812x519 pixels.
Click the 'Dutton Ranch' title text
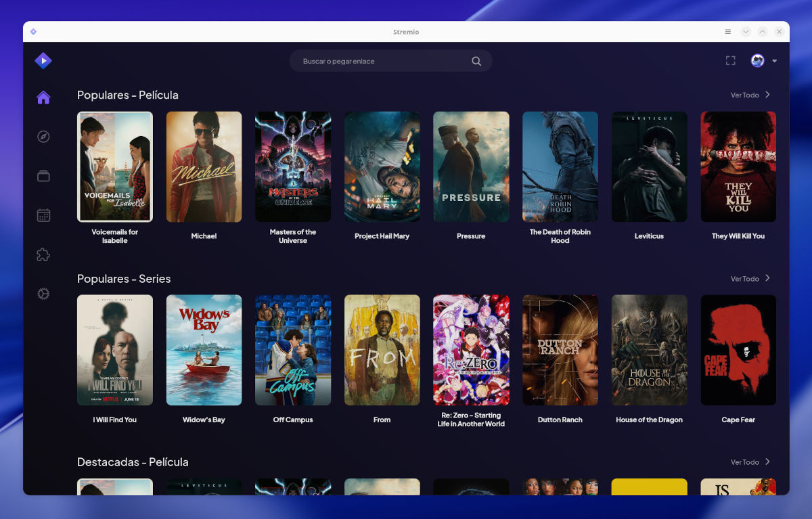[560, 420]
